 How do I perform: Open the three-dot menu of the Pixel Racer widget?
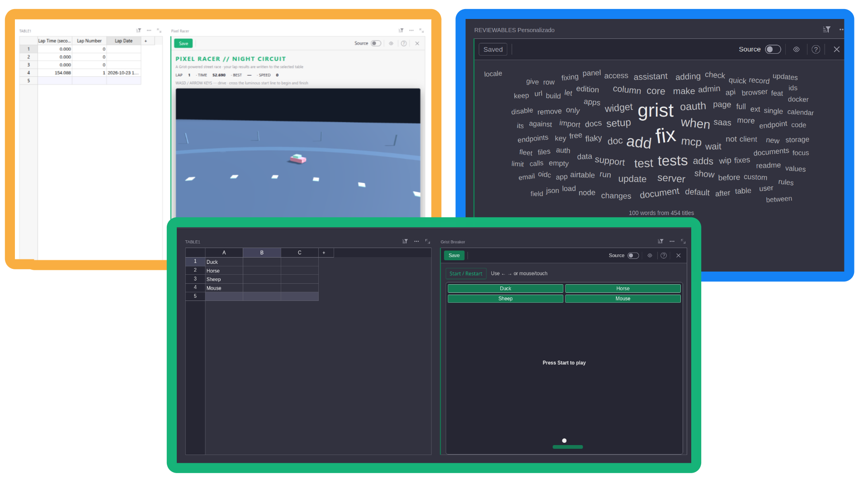point(411,30)
